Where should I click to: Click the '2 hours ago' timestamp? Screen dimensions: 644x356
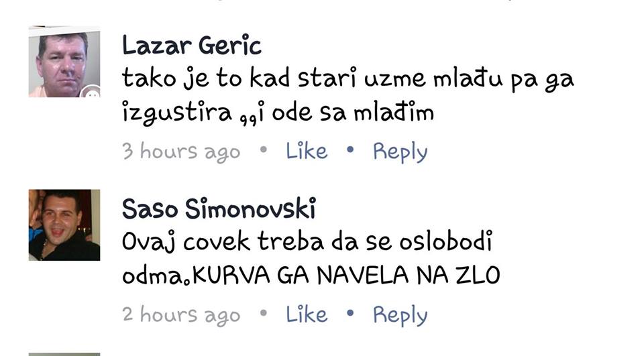click(x=181, y=315)
